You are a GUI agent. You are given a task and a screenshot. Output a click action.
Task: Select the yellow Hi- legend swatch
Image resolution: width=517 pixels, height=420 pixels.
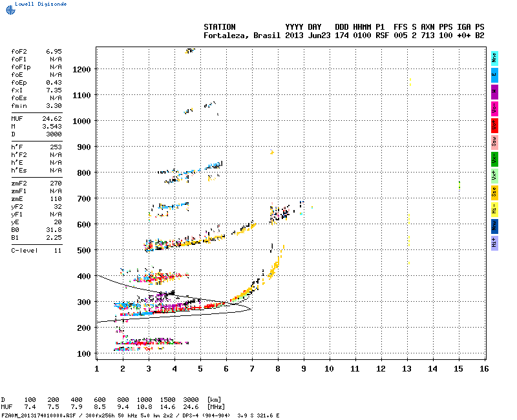(x=494, y=209)
